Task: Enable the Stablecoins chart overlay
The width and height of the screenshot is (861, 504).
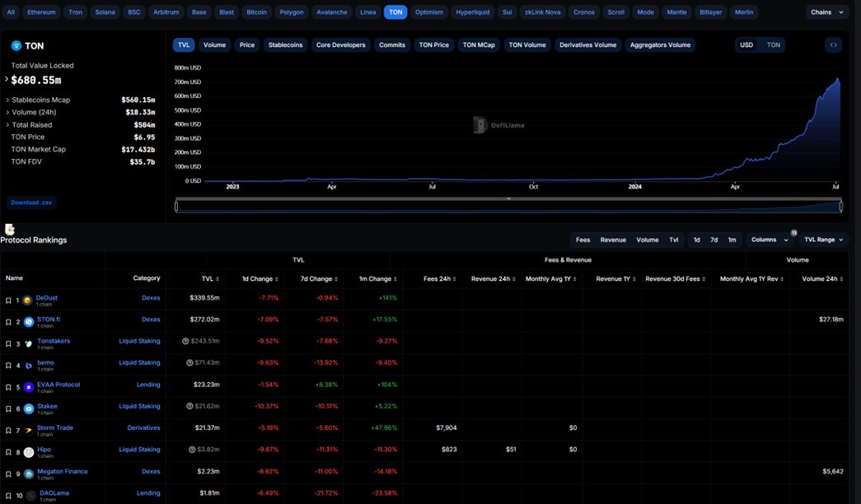Action: [285, 45]
